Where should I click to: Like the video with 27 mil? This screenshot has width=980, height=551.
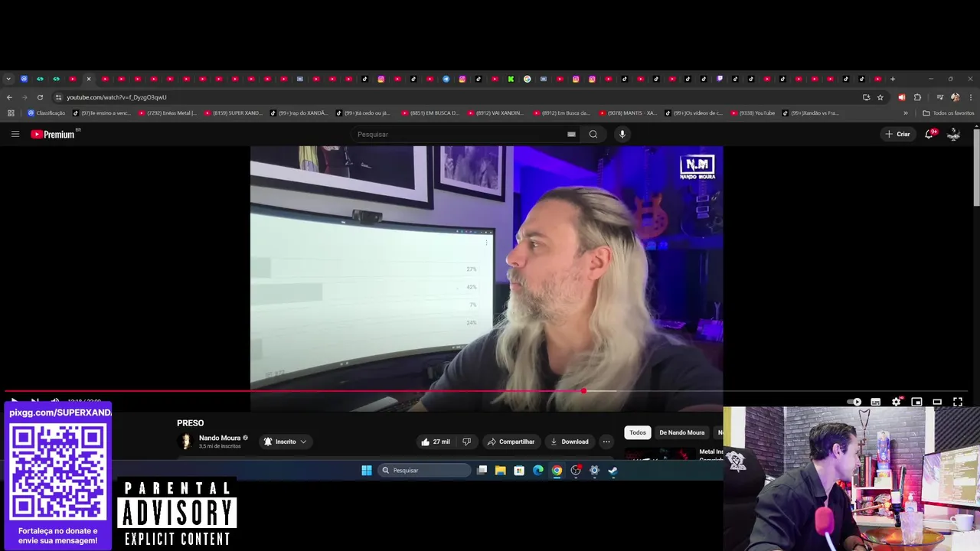pos(435,442)
